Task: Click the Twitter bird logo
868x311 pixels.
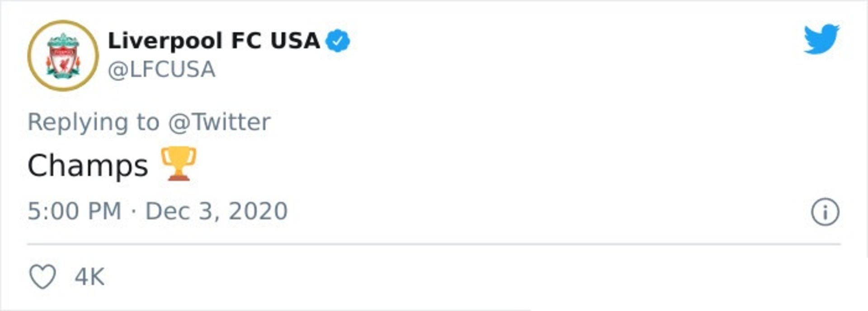Action: 821,39
